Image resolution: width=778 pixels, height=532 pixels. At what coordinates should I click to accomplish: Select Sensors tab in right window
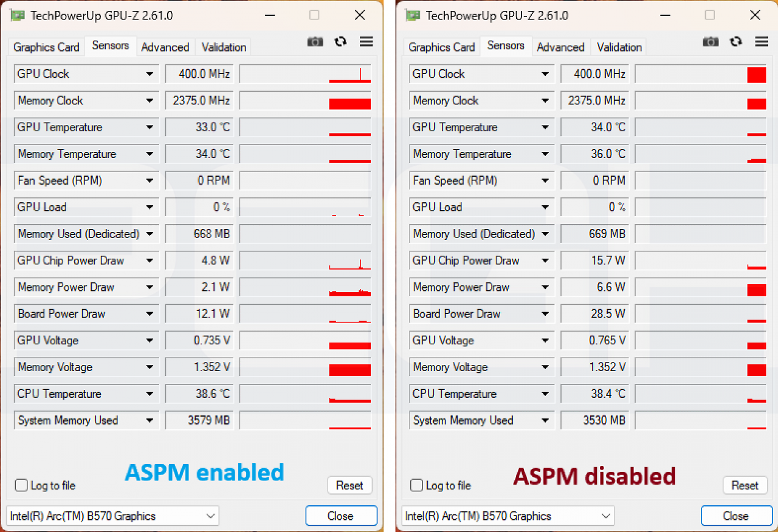506,46
